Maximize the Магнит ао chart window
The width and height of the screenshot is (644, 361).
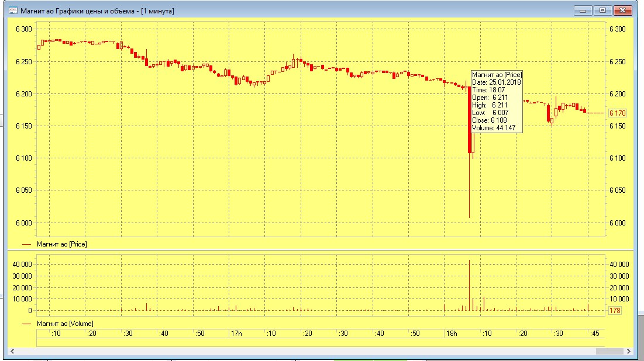602,11
